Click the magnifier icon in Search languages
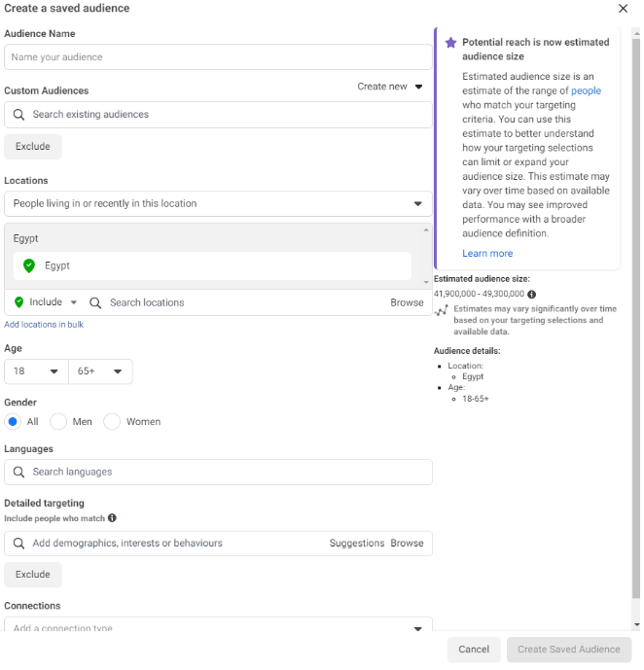The image size is (644, 670). coord(18,473)
